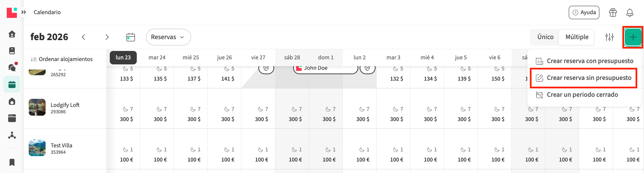Click the green plus add button
The image size is (644, 173).
[x=633, y=37]
